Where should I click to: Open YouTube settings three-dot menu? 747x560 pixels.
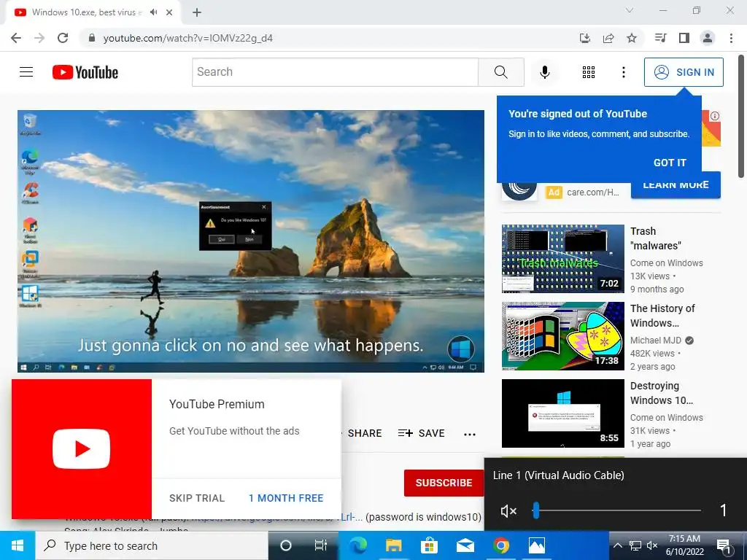623,72
